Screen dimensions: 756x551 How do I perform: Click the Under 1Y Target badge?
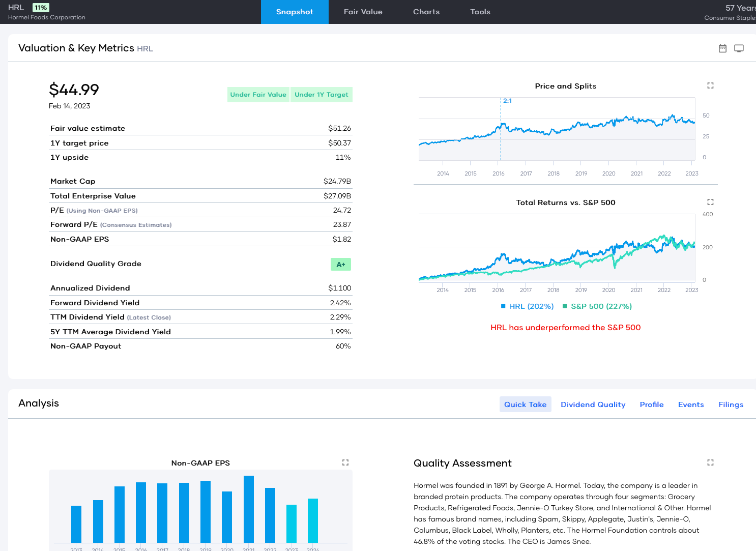[x=321, y=94]
